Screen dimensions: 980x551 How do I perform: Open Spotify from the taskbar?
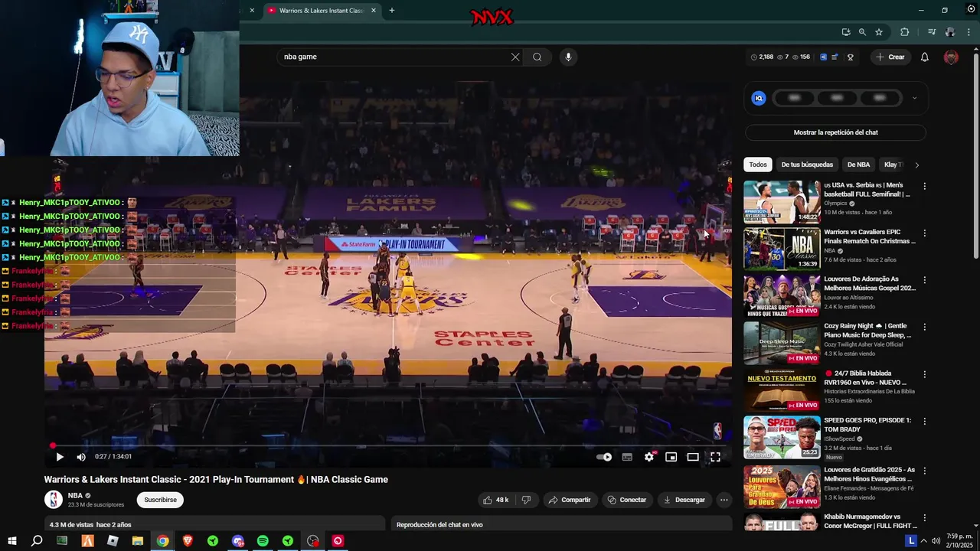263,541
